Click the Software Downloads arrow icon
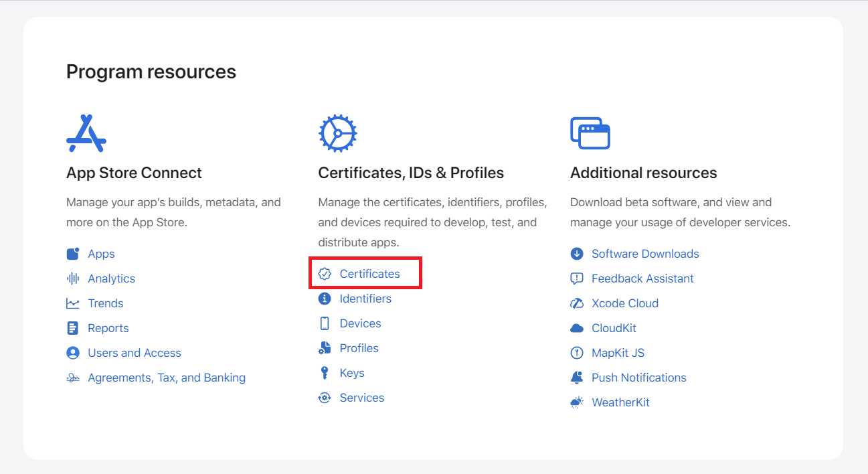The image size is (868, 474). (577, 254)
